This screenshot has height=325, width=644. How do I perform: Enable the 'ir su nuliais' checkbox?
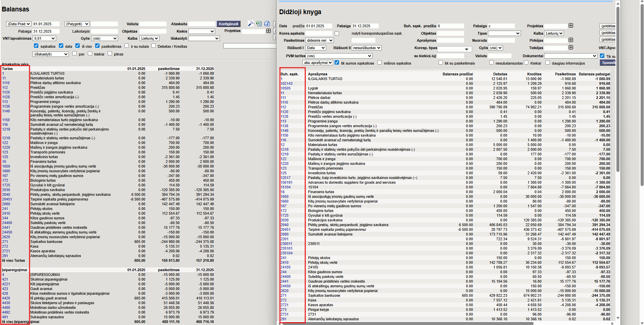[127, 46]
